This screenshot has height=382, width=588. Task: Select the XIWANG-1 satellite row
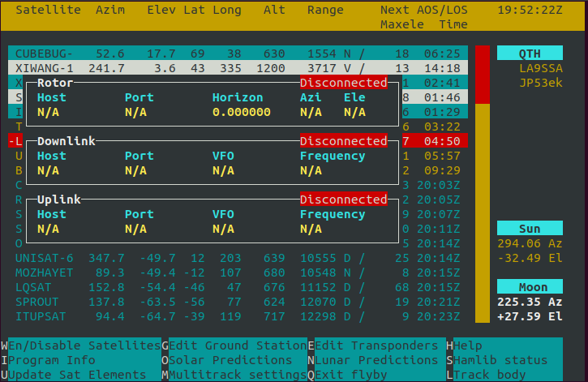(x=235, y=68)
